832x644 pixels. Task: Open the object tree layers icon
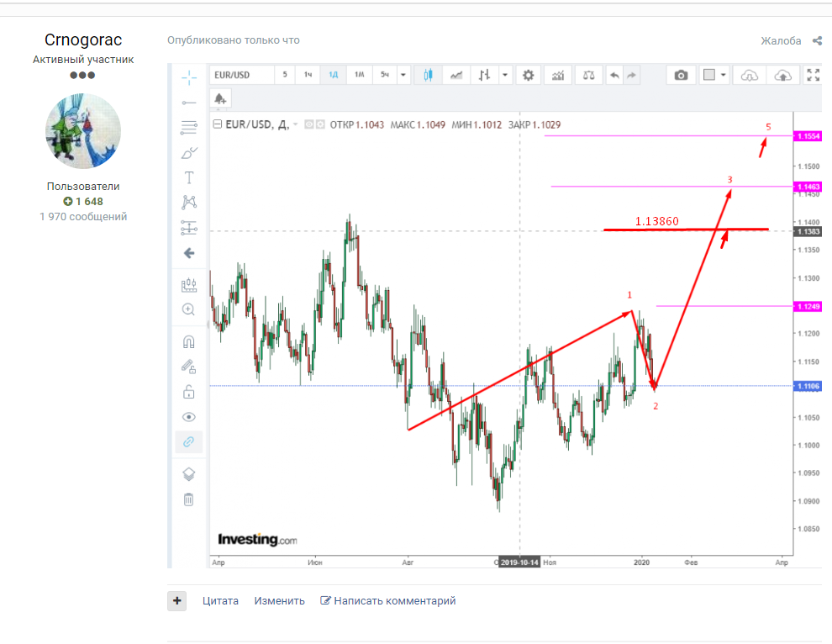(189, 474)
